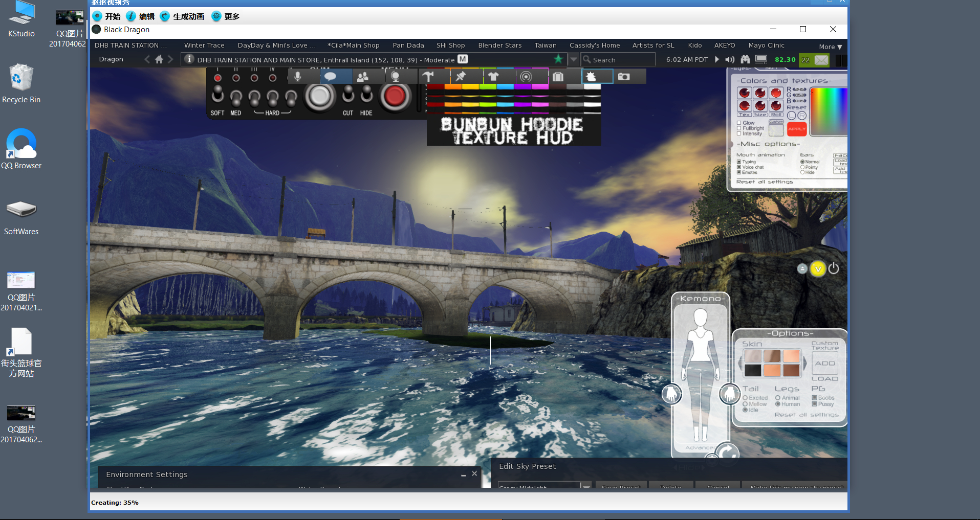The width and height of the screenshot is (980, 520).
Task: Click the parcel info icon
Action: [189, 59]
